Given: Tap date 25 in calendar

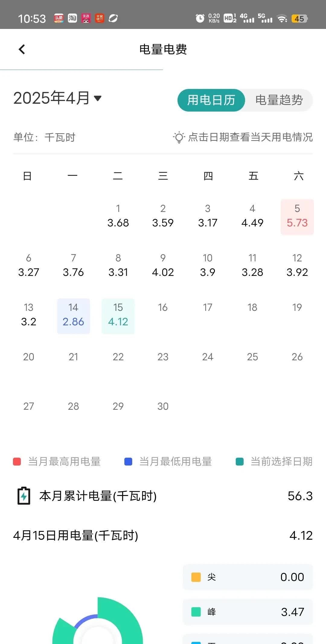Looking at the screenshot, I should tap(252, 357).
